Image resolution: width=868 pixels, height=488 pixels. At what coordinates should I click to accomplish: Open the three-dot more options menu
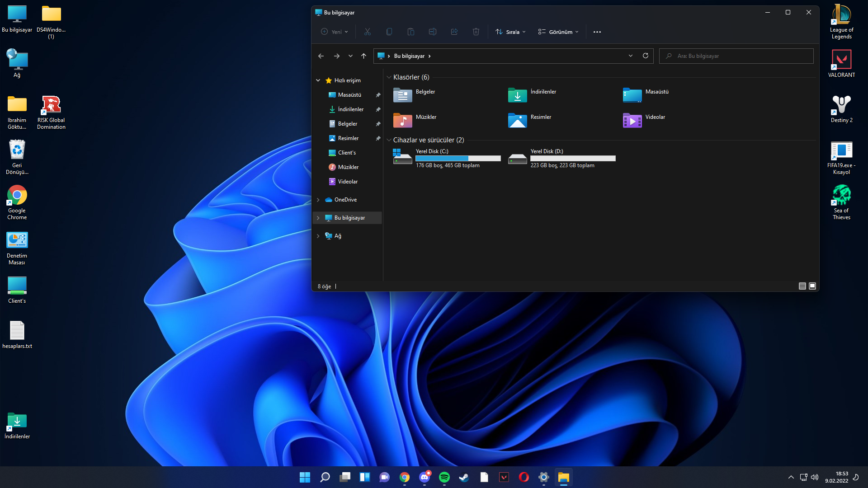pyautogui.click(x=597, y=32)
